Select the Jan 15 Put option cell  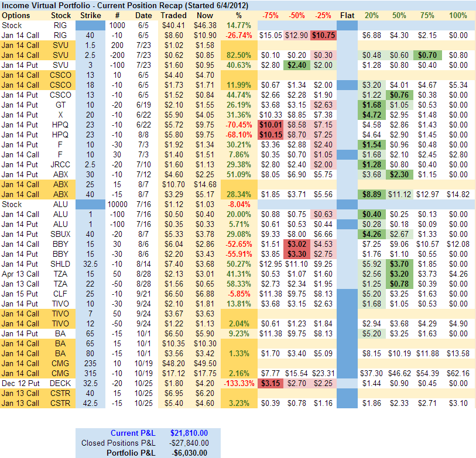click(19, 294)
